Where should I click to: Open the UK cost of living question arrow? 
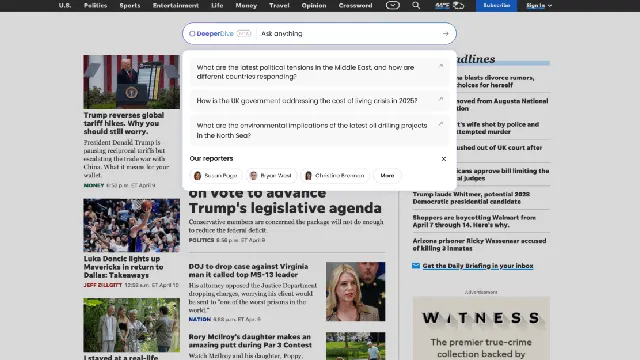point(441,99)
